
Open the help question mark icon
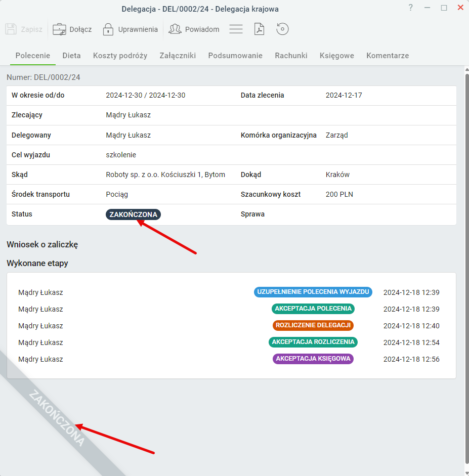tap(410, 8)
